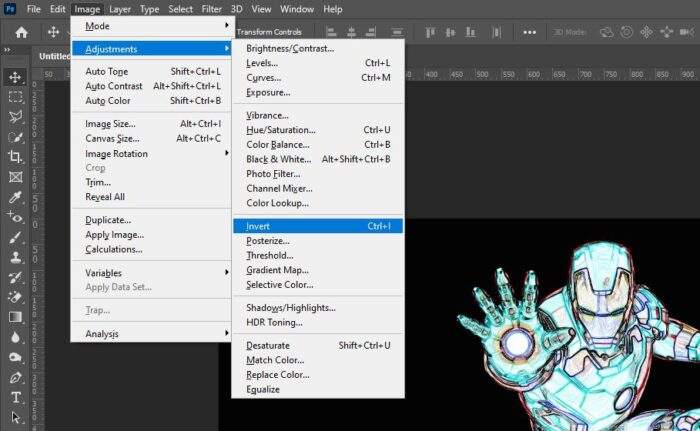
Task: Select the Sponge tool
Action: click(x=15, y=357)
